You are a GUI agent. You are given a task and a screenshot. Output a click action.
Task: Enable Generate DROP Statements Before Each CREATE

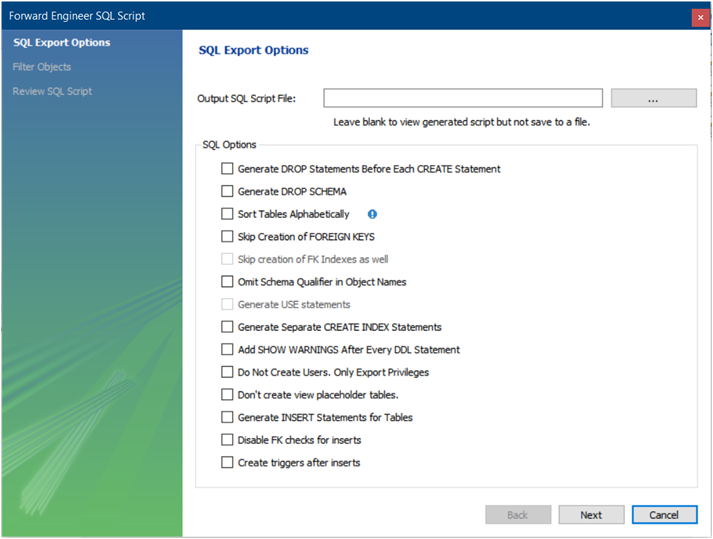coord(228,169)
